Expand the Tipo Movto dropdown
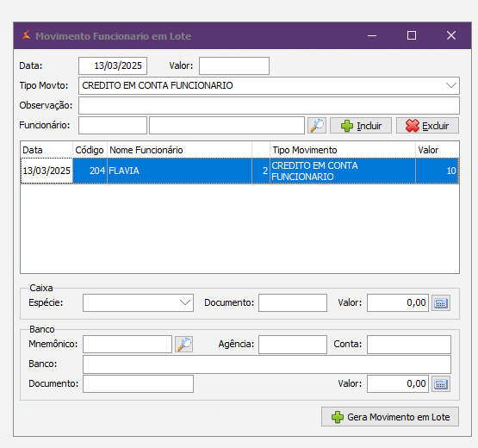 450,85
